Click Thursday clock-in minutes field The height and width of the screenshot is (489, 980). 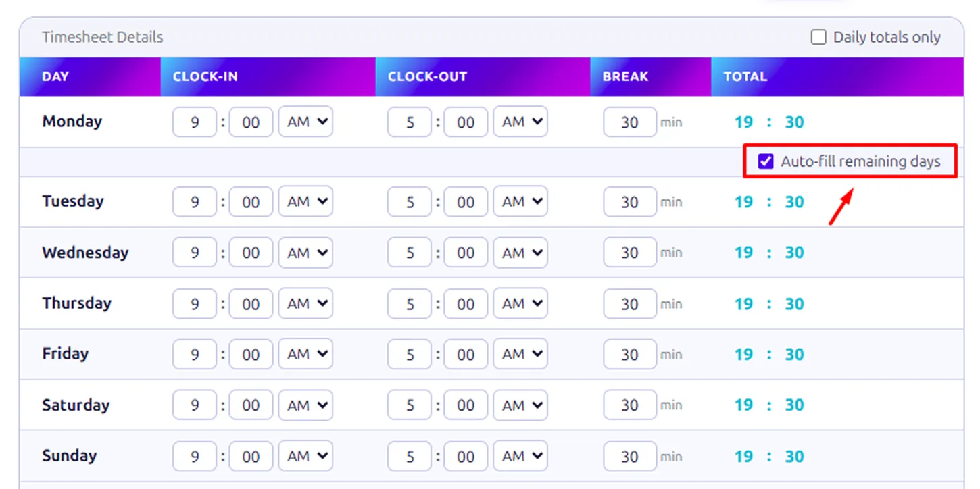[251, 304]
